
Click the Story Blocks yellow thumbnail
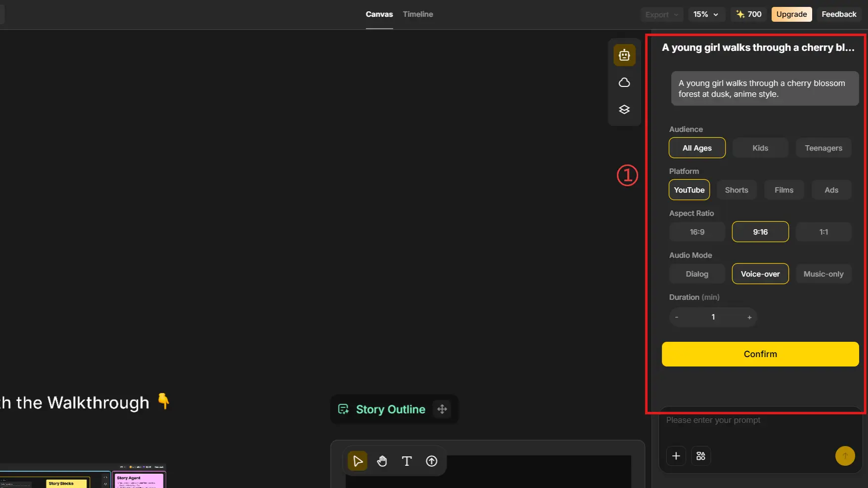[66, 484]
